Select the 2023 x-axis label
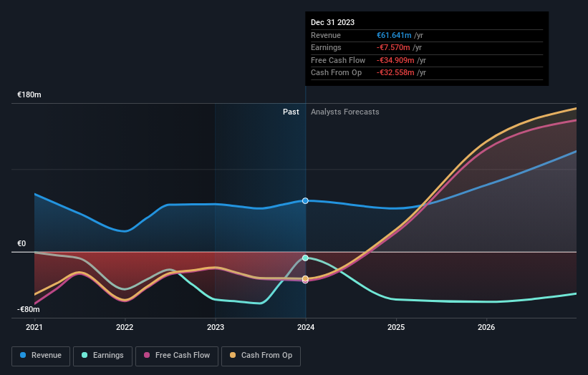Image resolution: width=588 pixels, height=375 pixels. pos(216,327)
